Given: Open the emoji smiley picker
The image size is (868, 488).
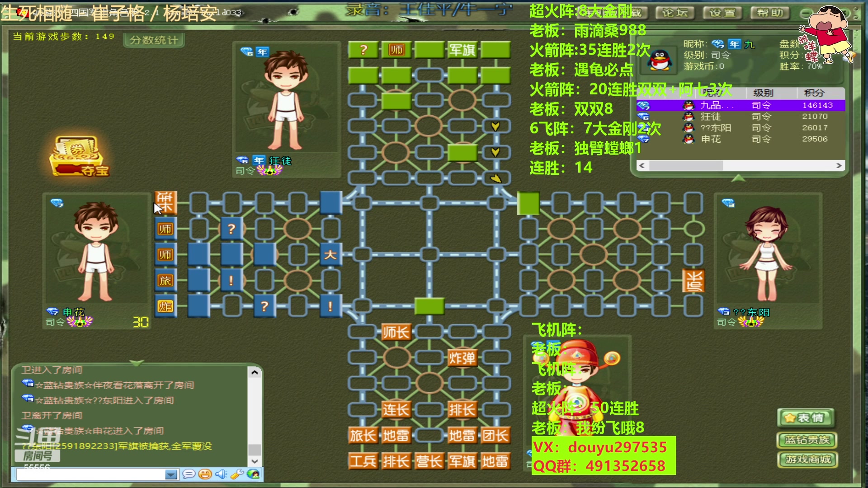Looking at the screenshot, I should pos(205,474).
